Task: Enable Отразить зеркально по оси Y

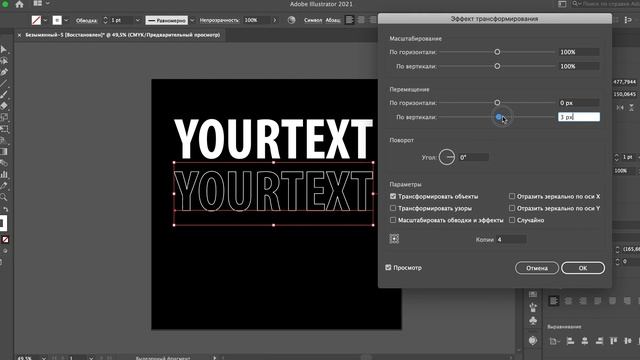Action: pos(512,208)
